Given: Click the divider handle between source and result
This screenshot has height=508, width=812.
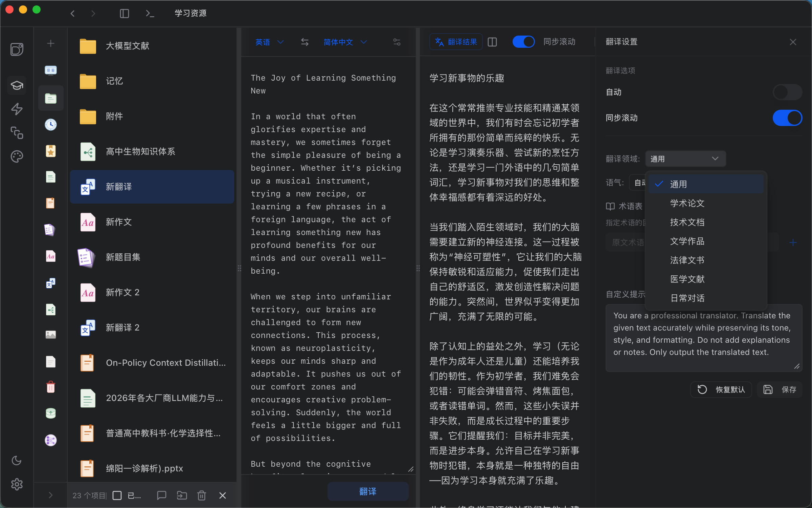Looking at the screenshot, I should [x=418, y=268].
